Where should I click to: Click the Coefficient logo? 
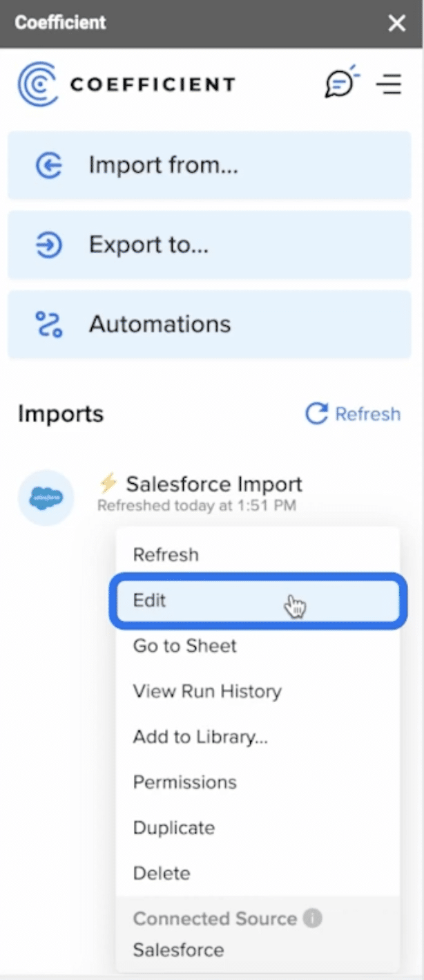coord(126,84)
